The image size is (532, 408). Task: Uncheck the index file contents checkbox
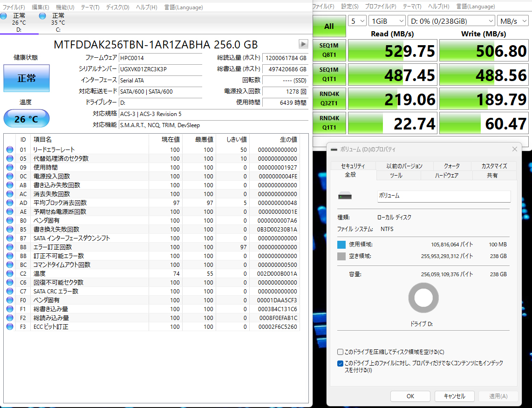click(341, 363)
